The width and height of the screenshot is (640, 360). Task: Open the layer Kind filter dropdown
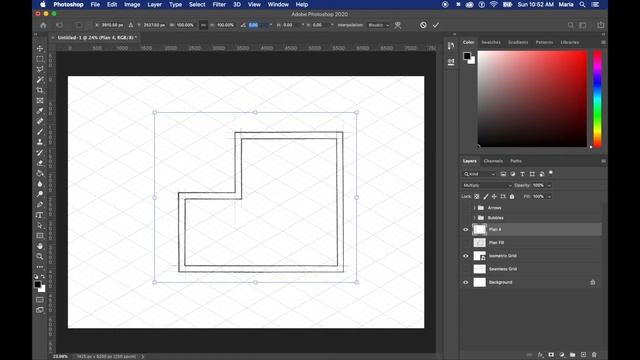pyautogui.click(x=479, y=174)
